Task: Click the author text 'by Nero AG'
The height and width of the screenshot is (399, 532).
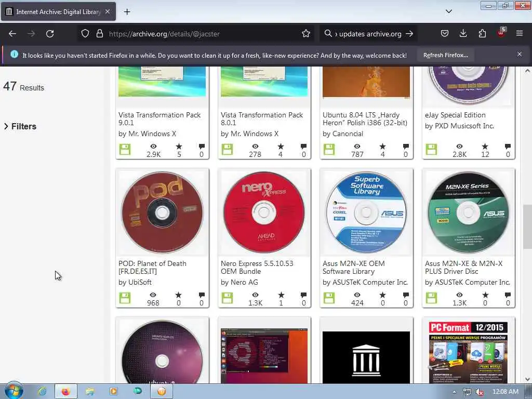Action: [239, 282]
